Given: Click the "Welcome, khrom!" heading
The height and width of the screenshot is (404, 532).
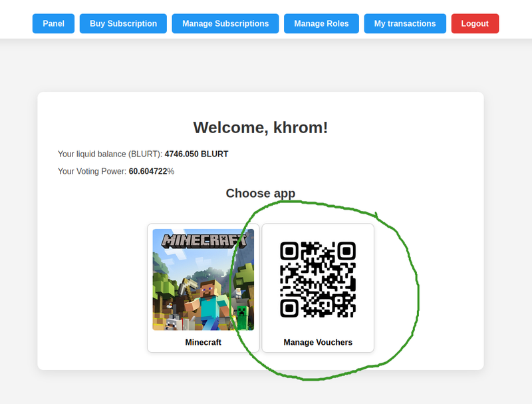Looking at the screenshot, I should [x=261, y=128].
